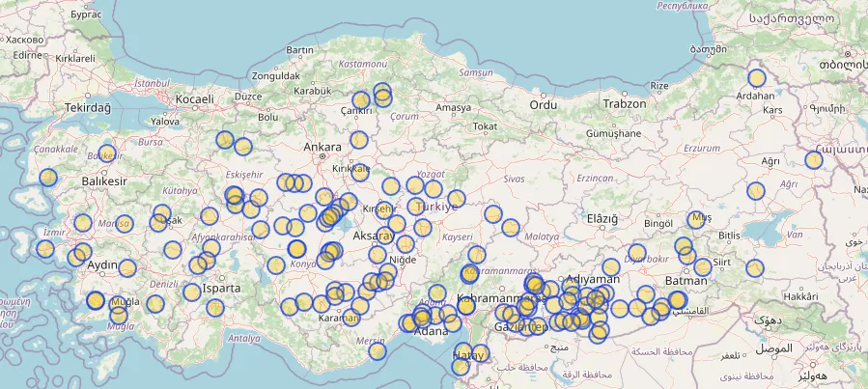Click the marker left of Çankırı label
The image size is (868, 389).
(361, 99)
